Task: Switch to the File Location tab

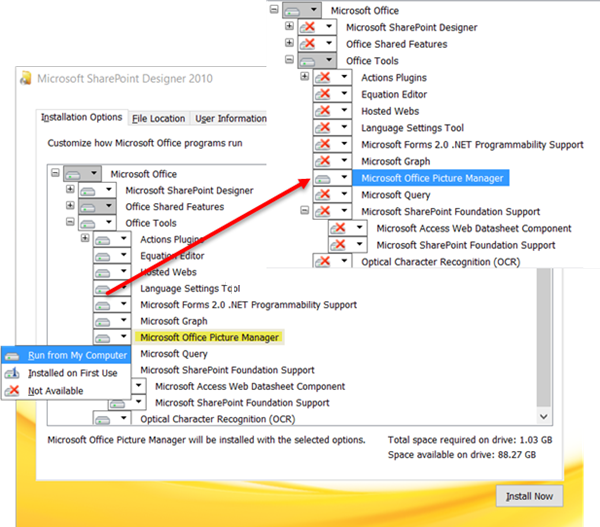Action: [158, 119]
